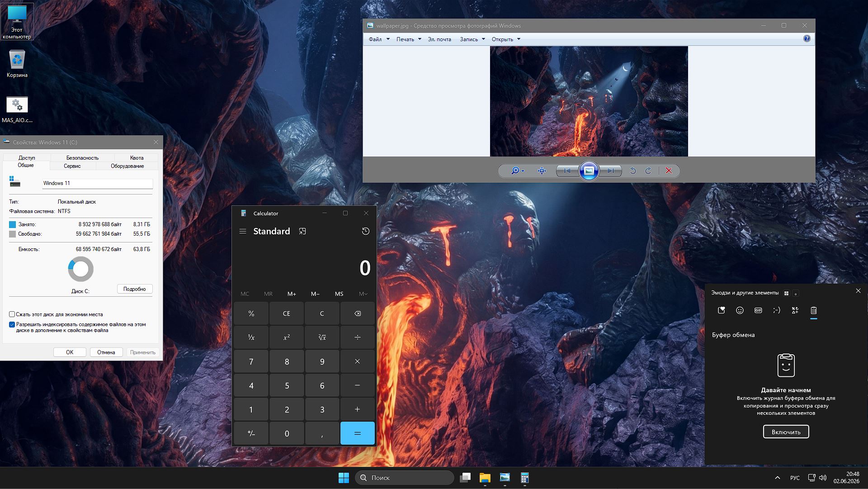
Task: Select the emoji smiley tab
Action: (740, 310)
